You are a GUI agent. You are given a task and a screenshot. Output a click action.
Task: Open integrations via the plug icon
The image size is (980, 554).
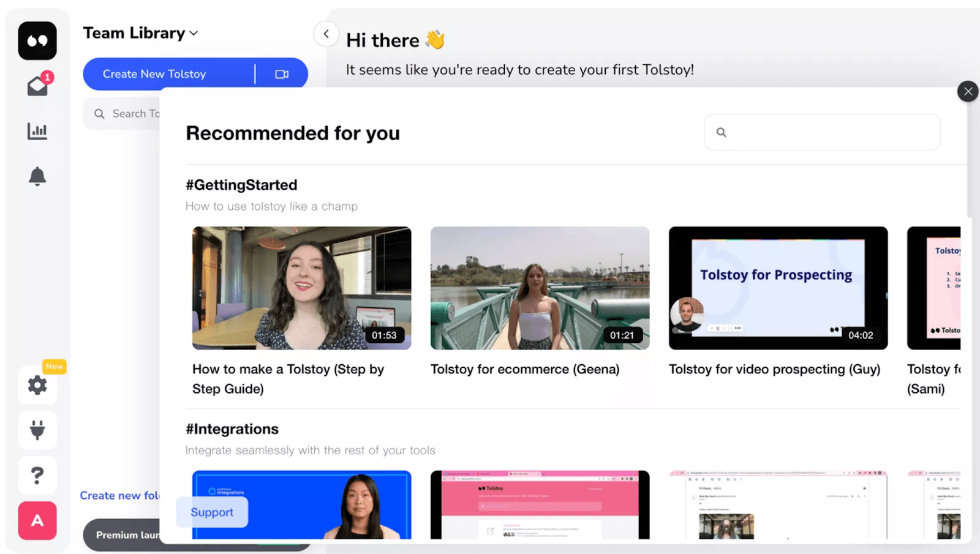pos(37,430)
